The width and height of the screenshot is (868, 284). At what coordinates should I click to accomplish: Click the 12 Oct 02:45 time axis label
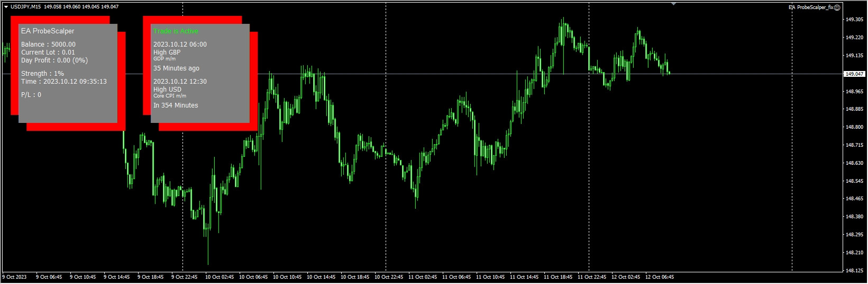pos(626,277)
